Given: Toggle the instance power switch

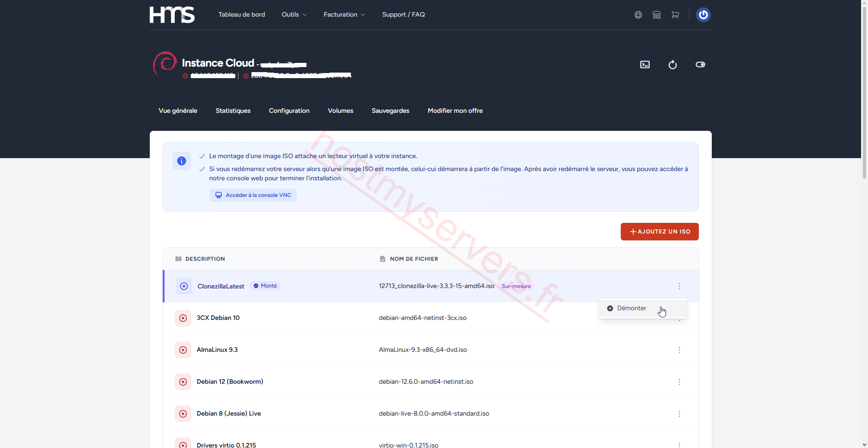Looking at the screenshot, I should (x=700, y=65).
